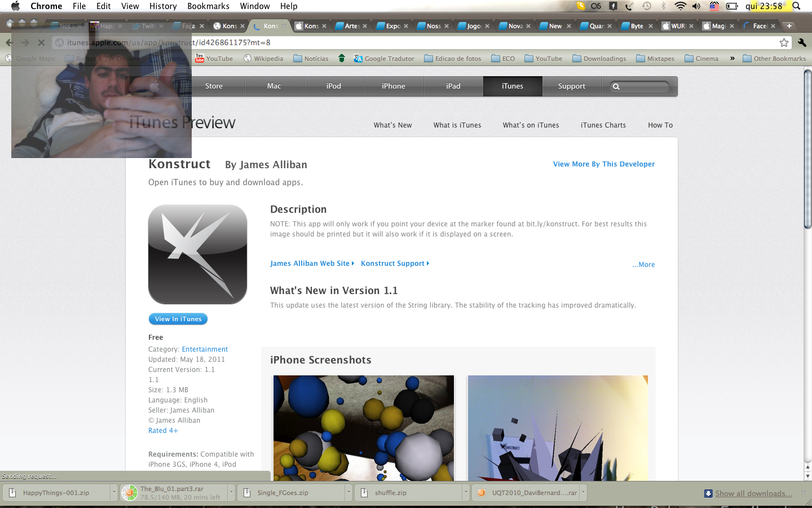Click the Apple nav search field
The image size is (812, 508).
click(639, 86)
